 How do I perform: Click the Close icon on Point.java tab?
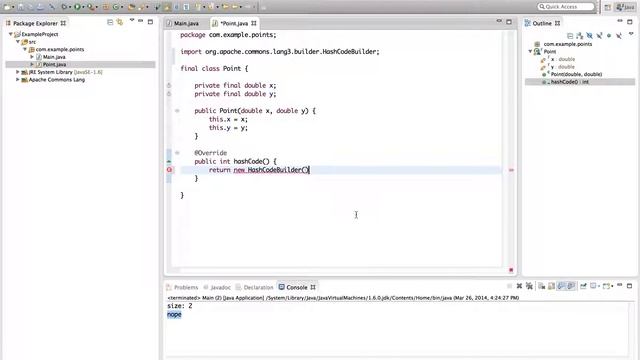pos(254,23)
